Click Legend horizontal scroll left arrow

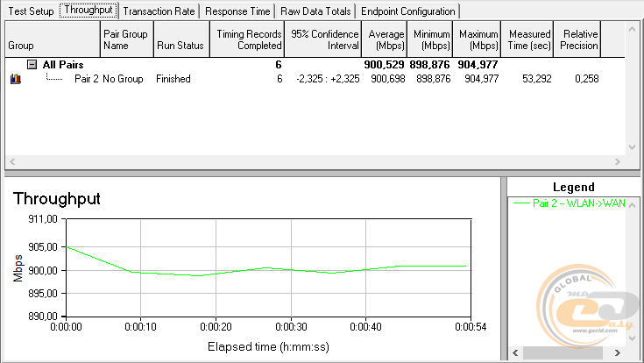(515, 352)
